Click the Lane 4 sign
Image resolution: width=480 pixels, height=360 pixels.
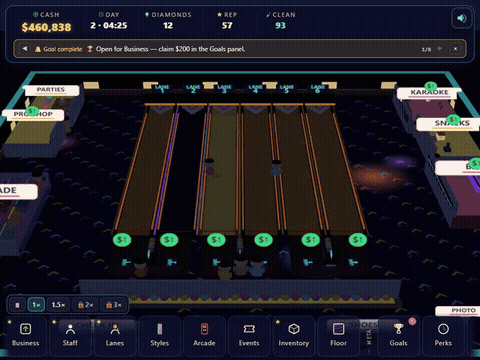255,89
